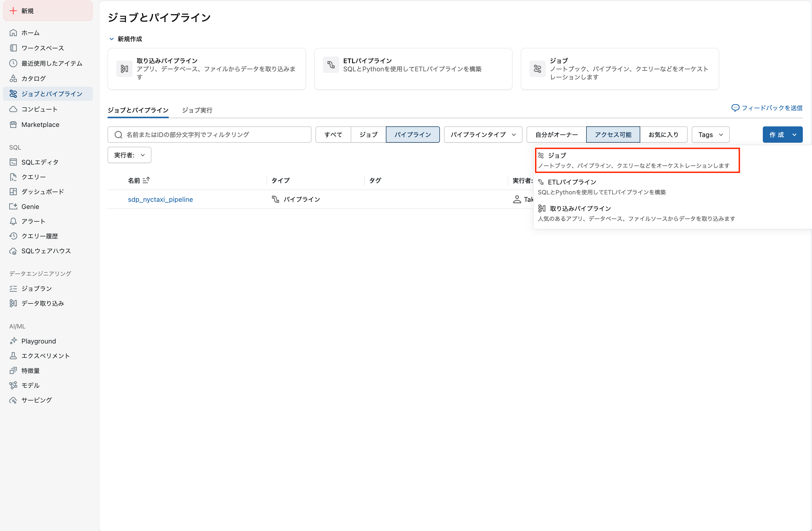Open the アラート section
The height and width of the screenshot is (531, 812).
tap(33, 221)
